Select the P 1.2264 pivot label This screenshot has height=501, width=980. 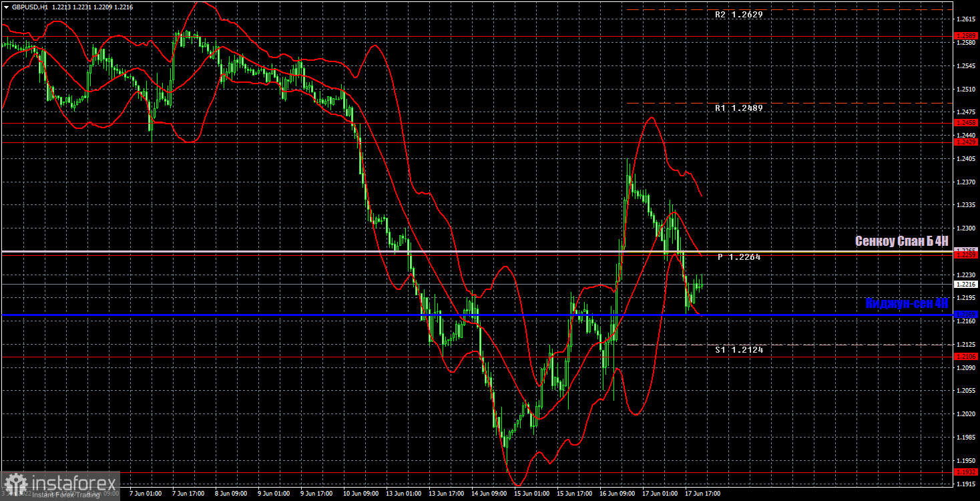point(739,257)
